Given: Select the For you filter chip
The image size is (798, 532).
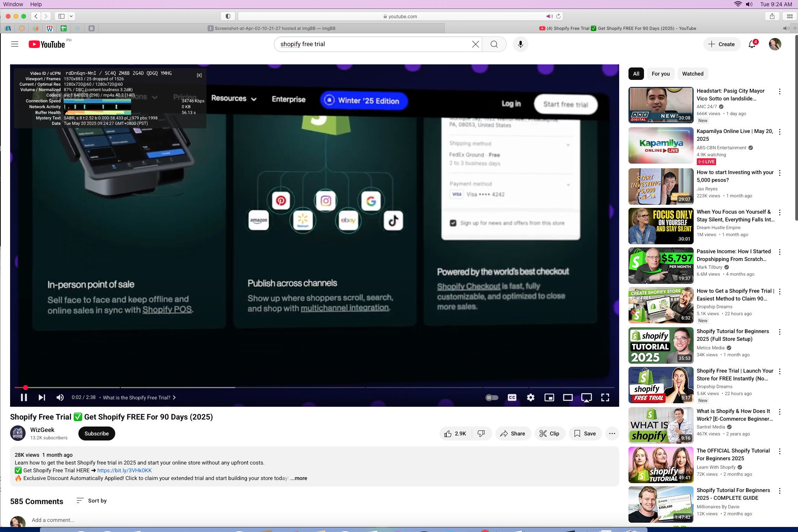Looking at the screenshot, I should coord(661,74).
